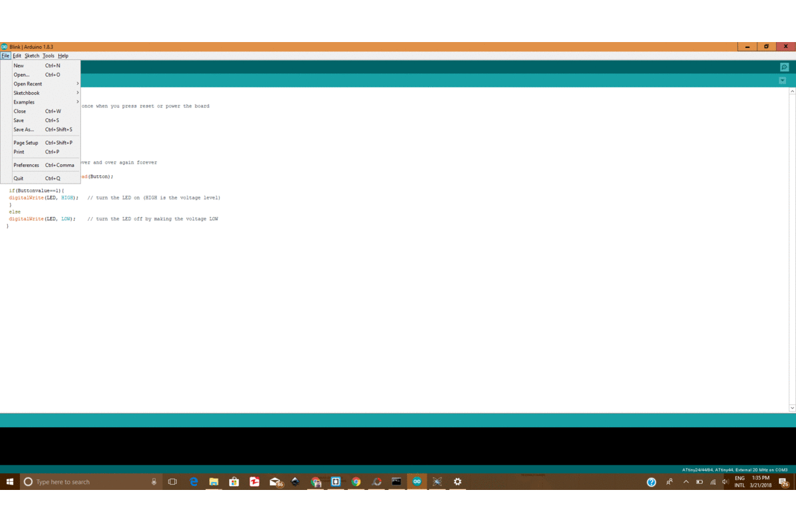Open the Serial Monitor icon
This screenshot has width=796, height=532.
point(784,67)
